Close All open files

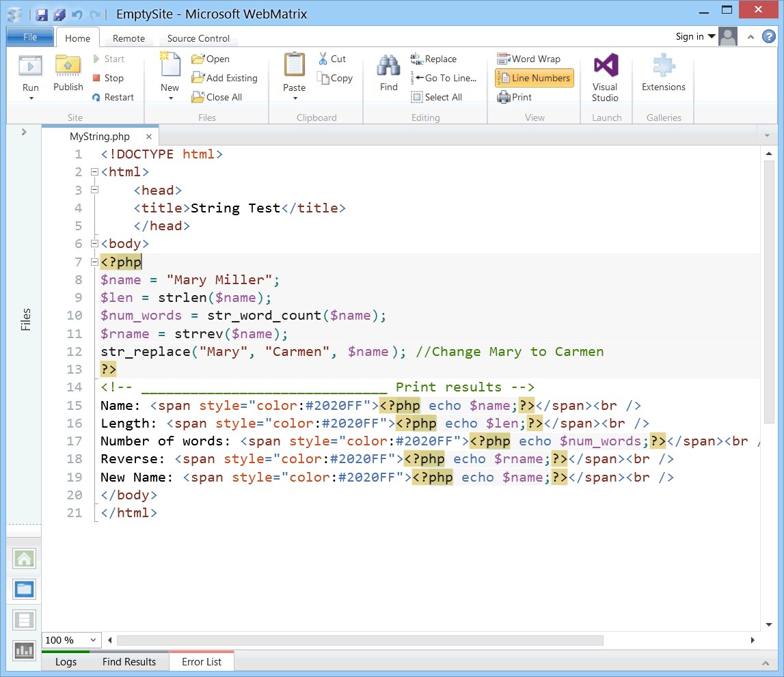[217, 97]
